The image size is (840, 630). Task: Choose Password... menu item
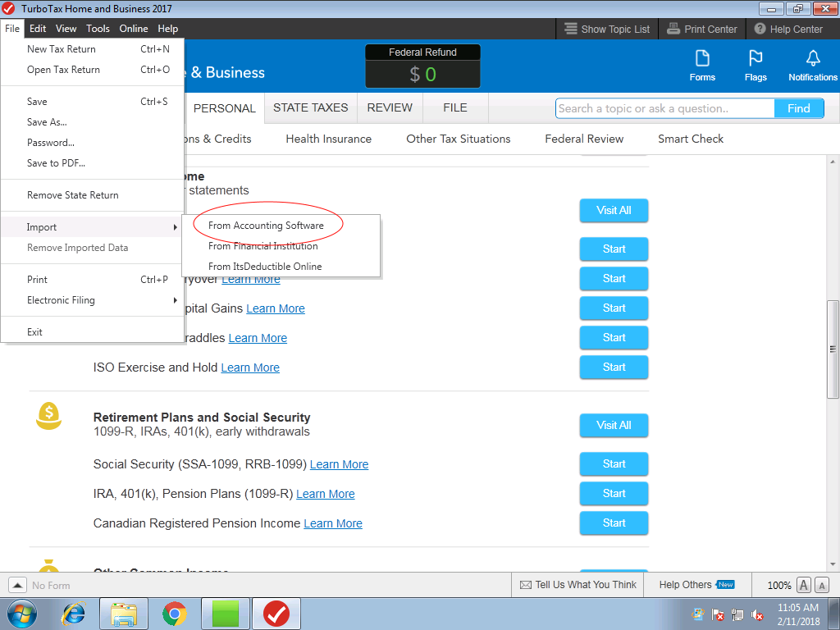coord(92,143)
